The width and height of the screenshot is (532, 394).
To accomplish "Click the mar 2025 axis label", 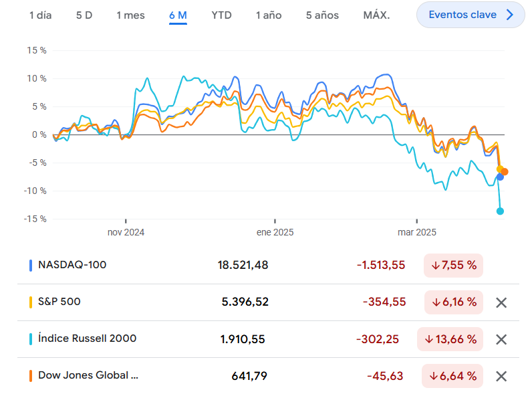I will (416, 232).
